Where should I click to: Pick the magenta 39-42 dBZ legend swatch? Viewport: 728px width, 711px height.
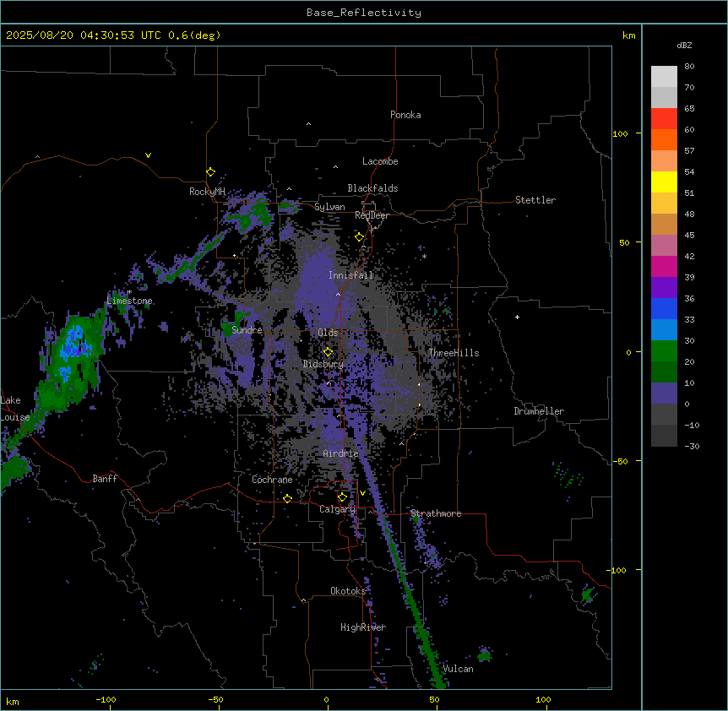coord(664,266)
